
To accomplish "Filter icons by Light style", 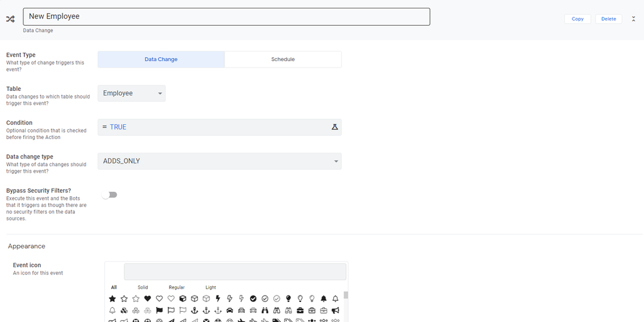I will (x=211, y=287).
